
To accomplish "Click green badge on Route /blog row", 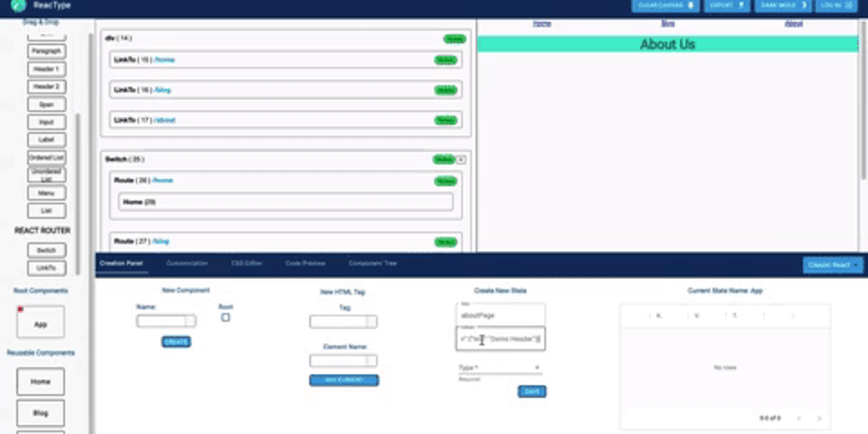I will pyautogui.click(x=446, y=242).
